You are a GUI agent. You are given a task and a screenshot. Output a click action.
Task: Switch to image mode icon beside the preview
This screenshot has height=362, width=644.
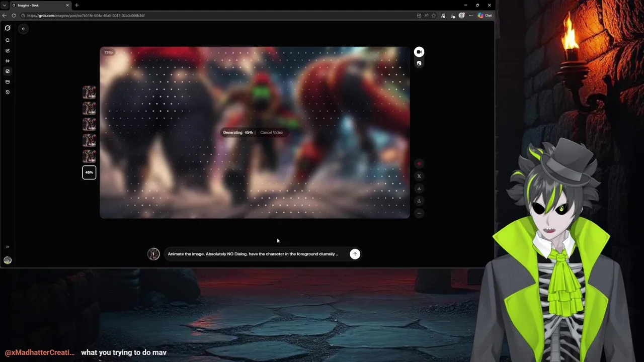tap(419, 63)
